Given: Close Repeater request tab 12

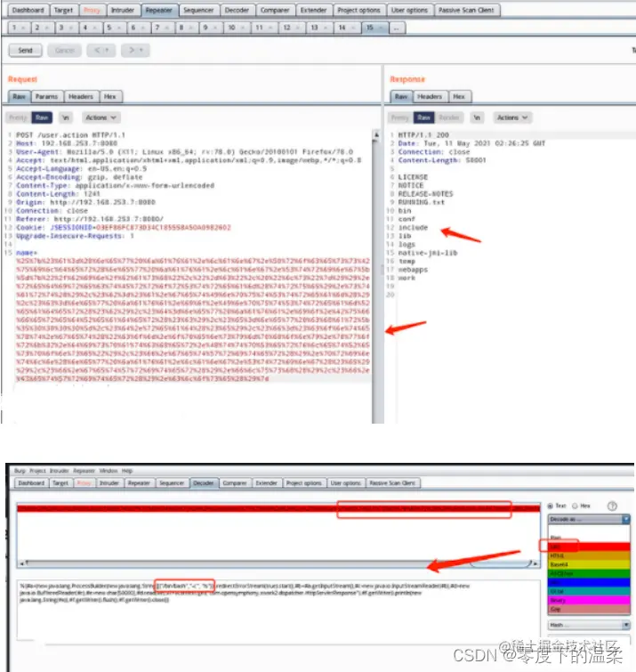Looking at the screenshot, I should (298, 28).
